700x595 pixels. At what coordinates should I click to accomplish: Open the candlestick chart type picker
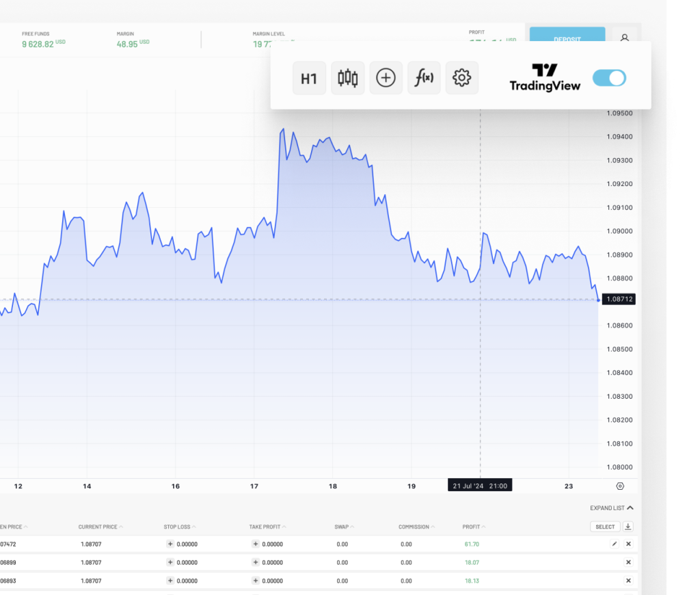point(347,78)
